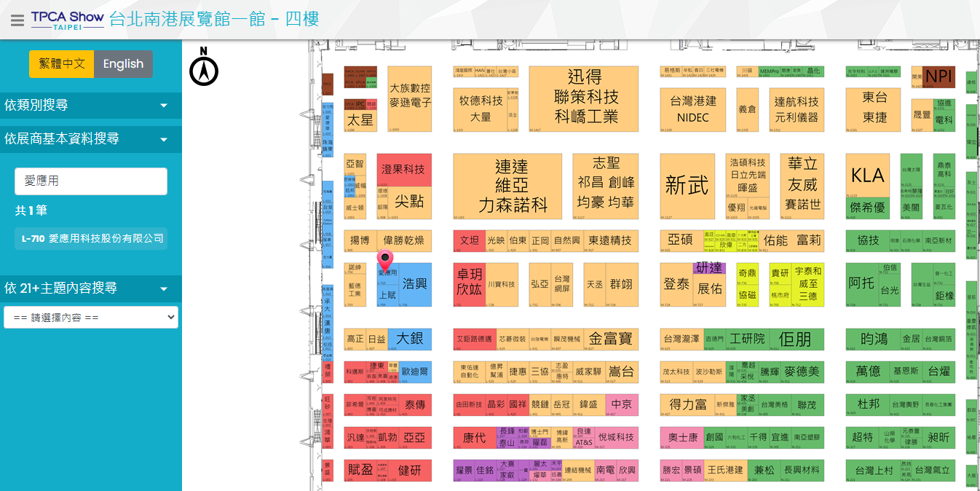Click the 連達 維亞 力森諾科 booth
980x491 pixels.
pos(507,186)
